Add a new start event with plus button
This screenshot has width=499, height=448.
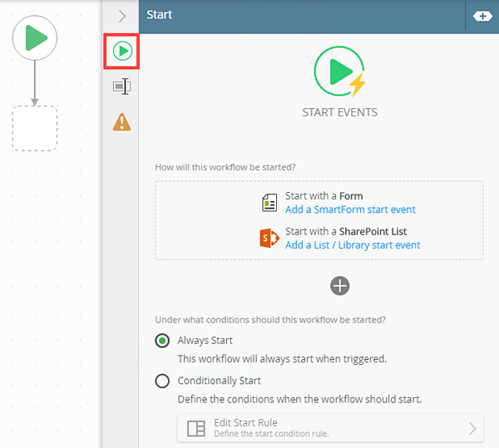(x=340, y=286)
